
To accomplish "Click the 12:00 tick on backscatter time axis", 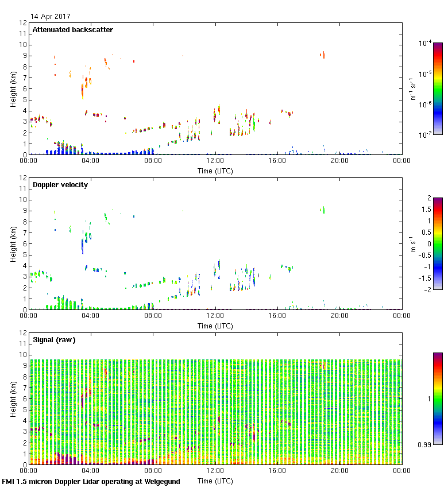I will [x=215, y=161].
